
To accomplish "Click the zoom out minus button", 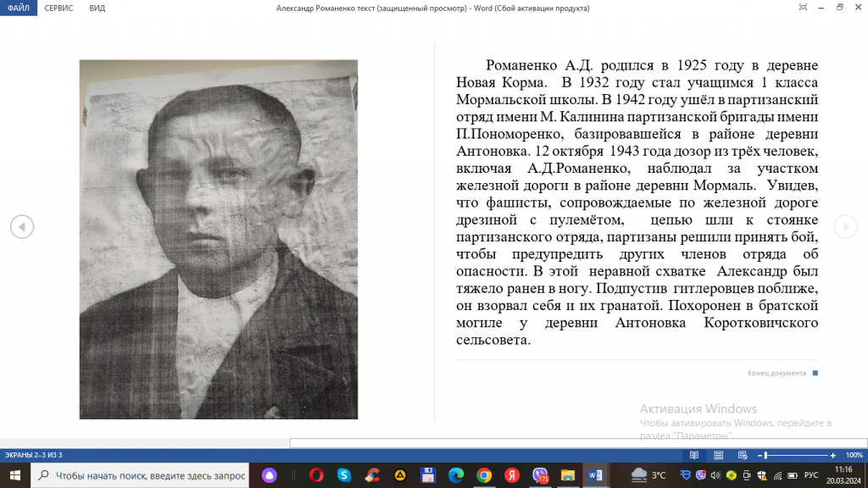I will [x=759, y=455].
